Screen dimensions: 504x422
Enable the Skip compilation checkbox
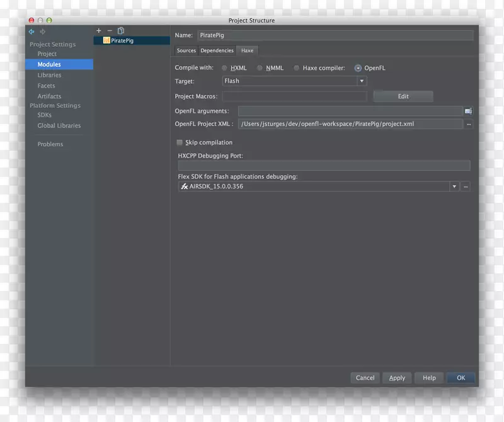pos(180,142)
